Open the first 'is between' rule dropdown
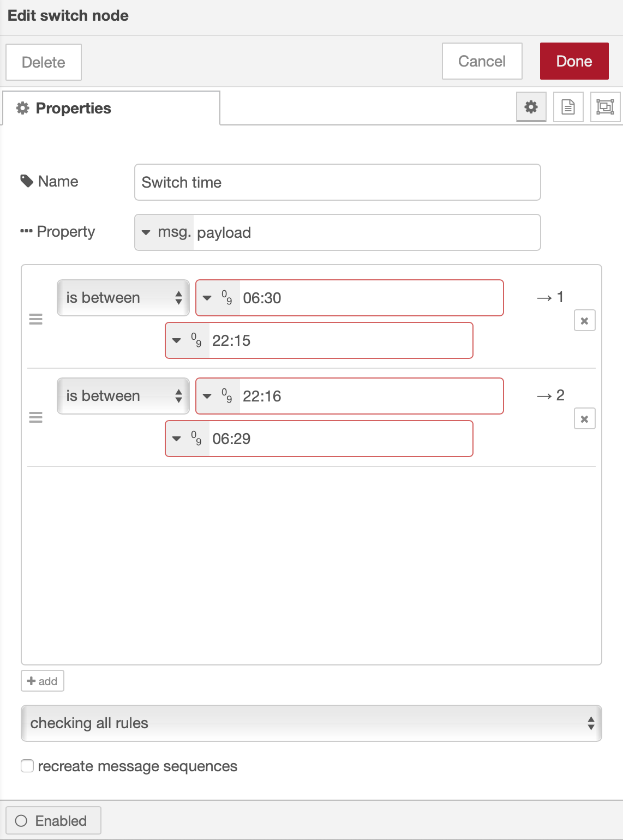This screenshot has height=840, width=623. click(123, 298)
